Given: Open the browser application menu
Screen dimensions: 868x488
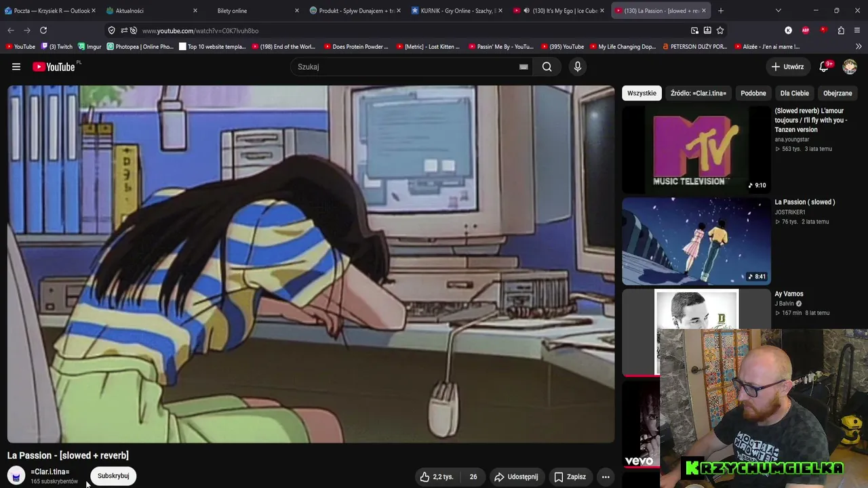Looking at the screenshot, I should 858,30.
